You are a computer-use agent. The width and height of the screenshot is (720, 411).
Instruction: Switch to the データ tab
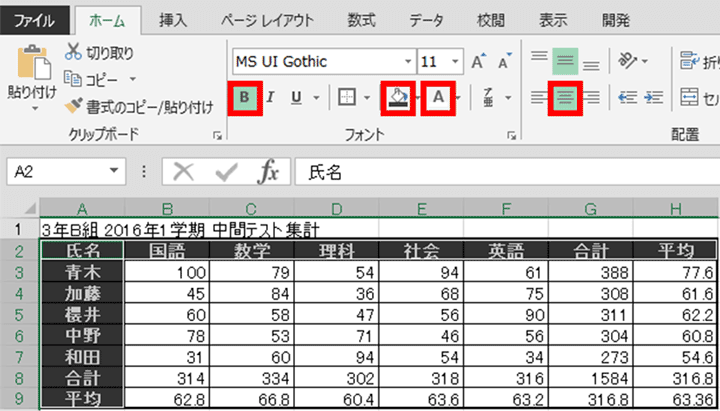point(427,21)
